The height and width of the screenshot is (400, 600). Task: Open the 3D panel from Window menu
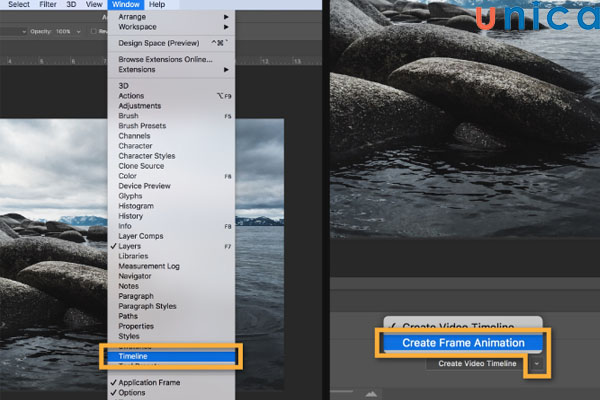(x=171, y=86)
